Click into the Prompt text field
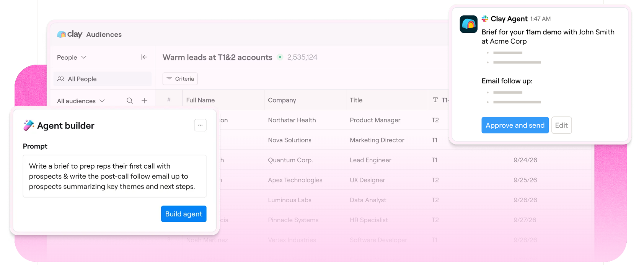644x265 pixels. (114, 176)
